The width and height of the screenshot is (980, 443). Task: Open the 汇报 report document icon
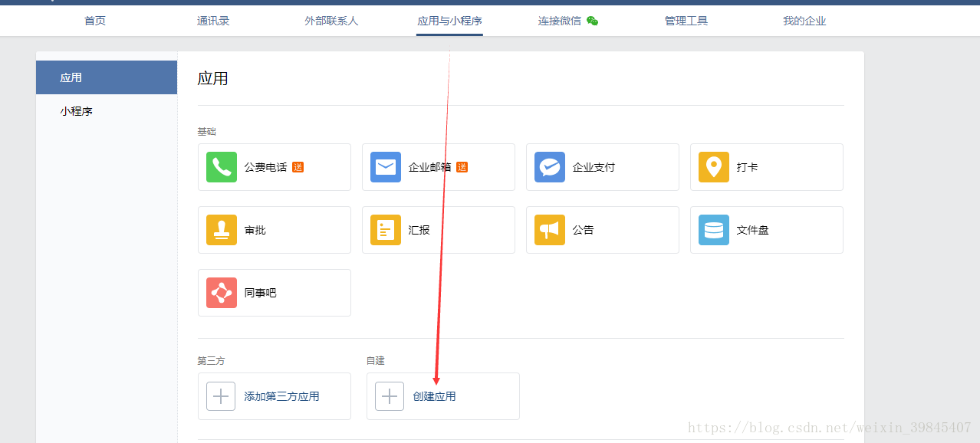pos(386,230)
